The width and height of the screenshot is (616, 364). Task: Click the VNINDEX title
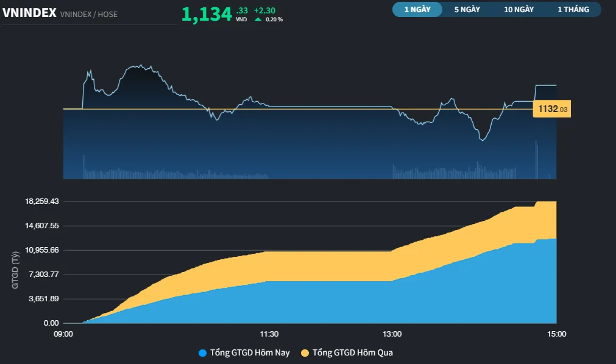pyautogui.click(x=29, y=13)
